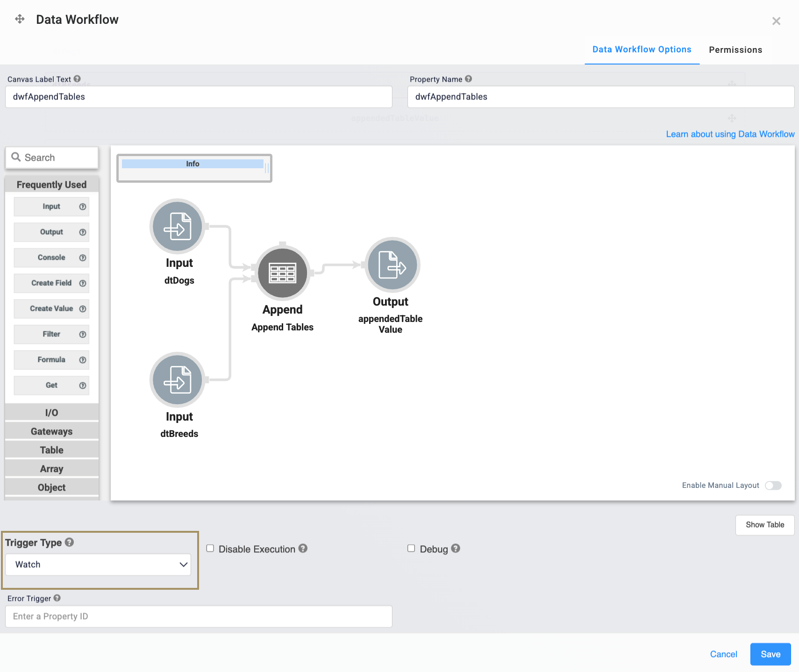Screen dimensions: 799x672
Task: Click the help icon next to Property Name
Action: 468,79
